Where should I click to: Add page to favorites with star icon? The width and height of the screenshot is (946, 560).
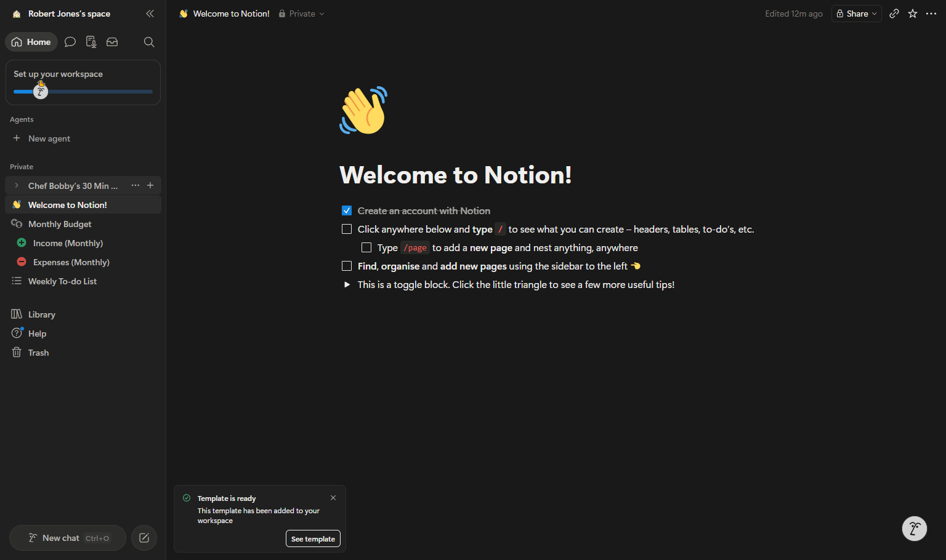click(x=913, y=14)
